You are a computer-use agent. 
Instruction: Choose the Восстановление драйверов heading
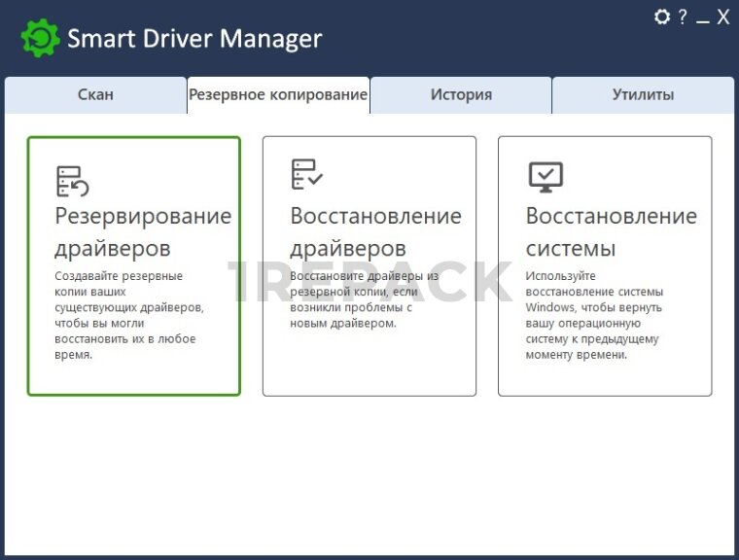[375, 231]
